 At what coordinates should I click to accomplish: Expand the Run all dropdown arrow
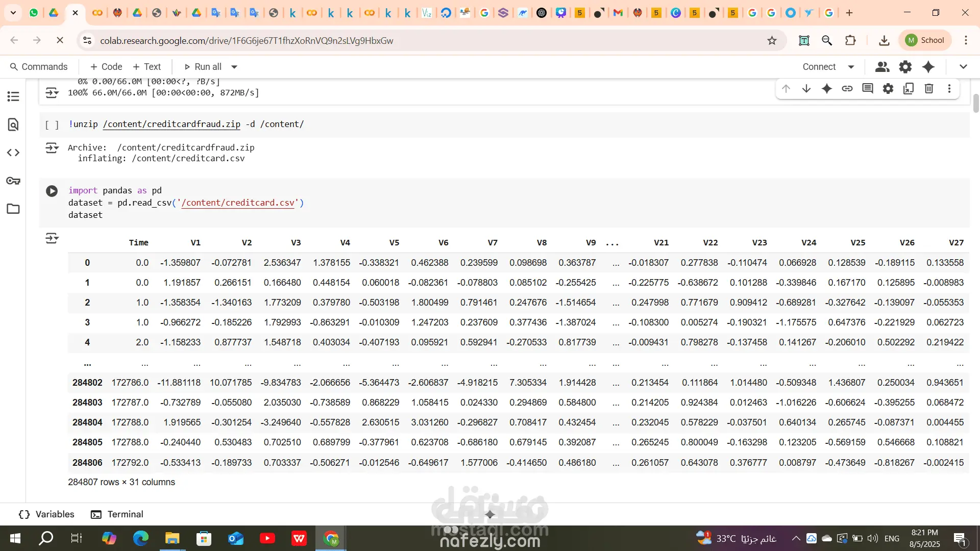click(234, 67)
